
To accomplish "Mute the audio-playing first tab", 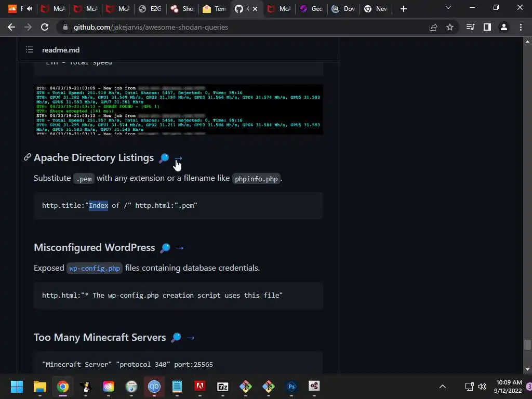I will click(30, 9).
